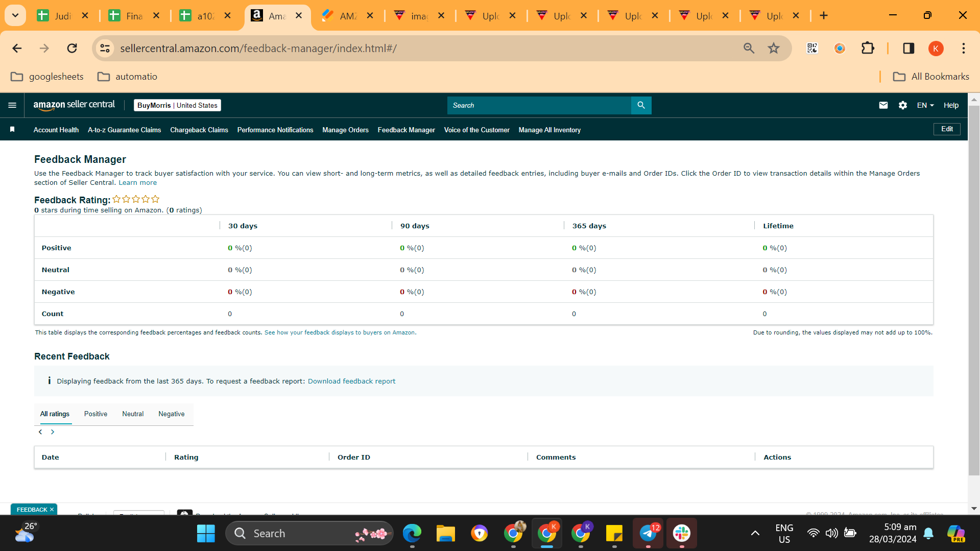Open the clock showing 5:09 am
Screen dimensions: 980x551
click(893, 533)
